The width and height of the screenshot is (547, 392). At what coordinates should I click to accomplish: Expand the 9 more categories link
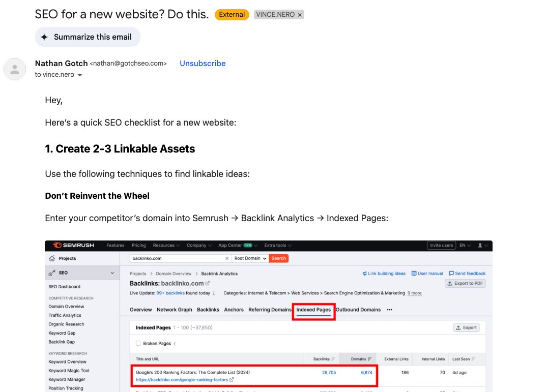(414, 293)
